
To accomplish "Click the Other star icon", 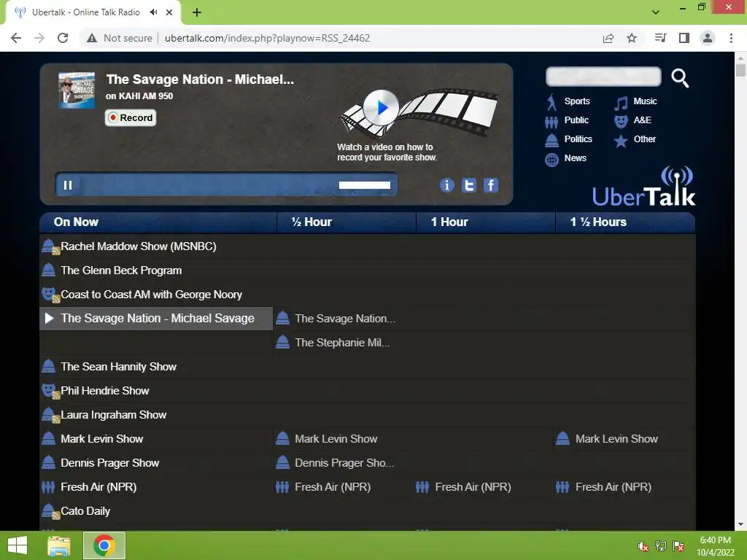I will (621, 141).
